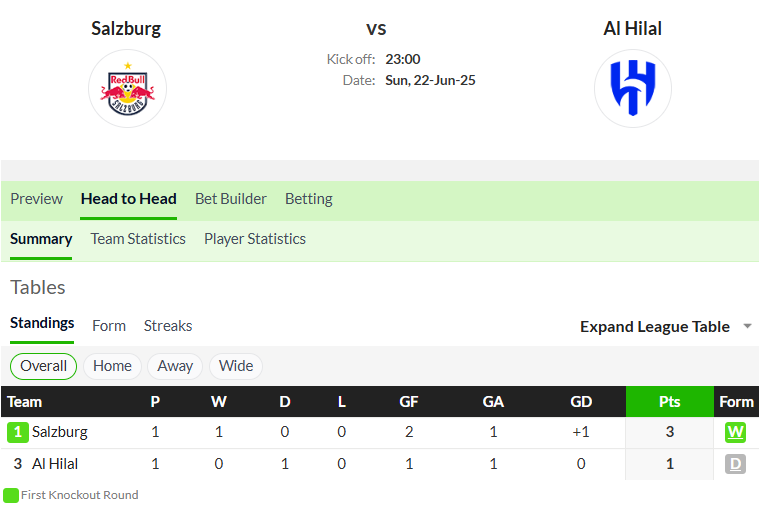
Task: Sort standings by Pts column header
Action: tap(670, 402)
